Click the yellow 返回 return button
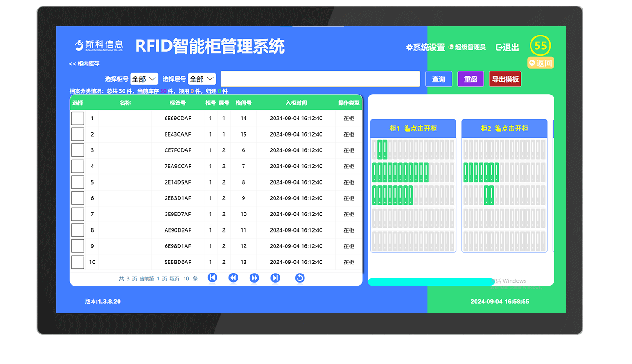The height and width of the screenshot is (364, 632). pos(540,63)
